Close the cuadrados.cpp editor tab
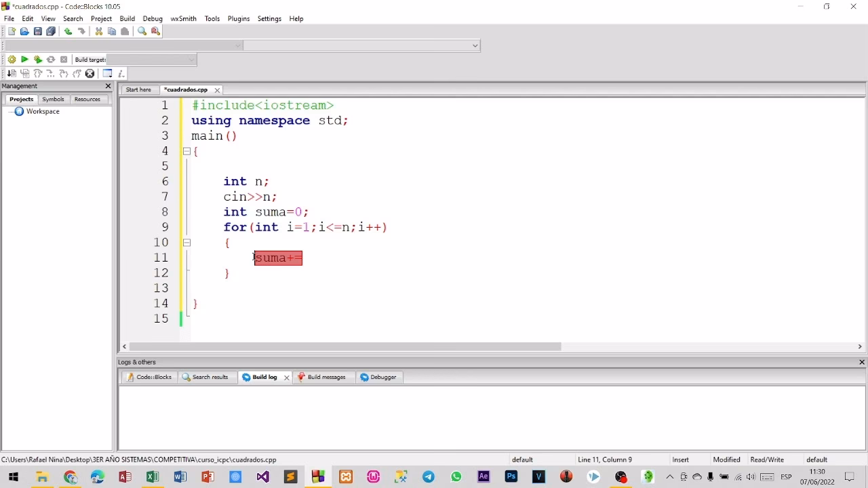Image resolution: width=868 pixels, height=488 pixels. (x=217, y=90)
